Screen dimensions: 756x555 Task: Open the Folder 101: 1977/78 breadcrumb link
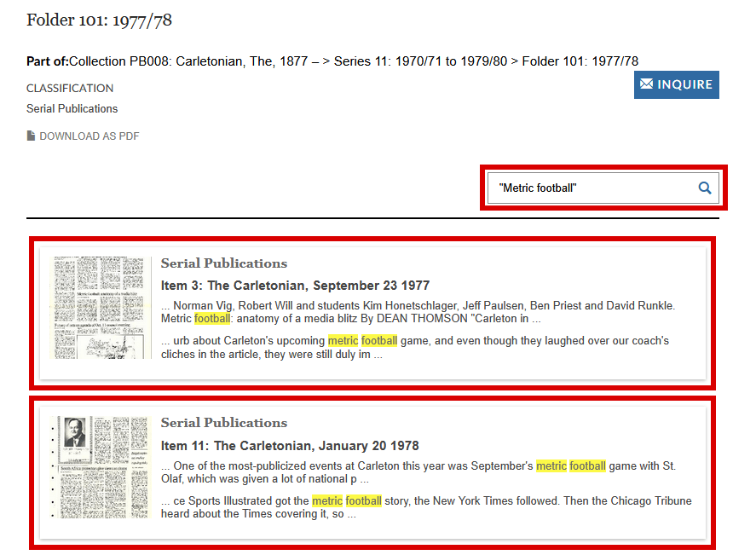(580, 61)
